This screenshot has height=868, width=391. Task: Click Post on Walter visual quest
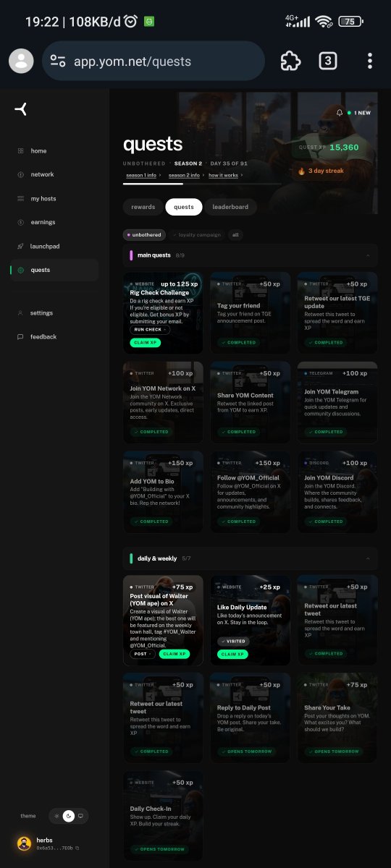coord(143,654)
